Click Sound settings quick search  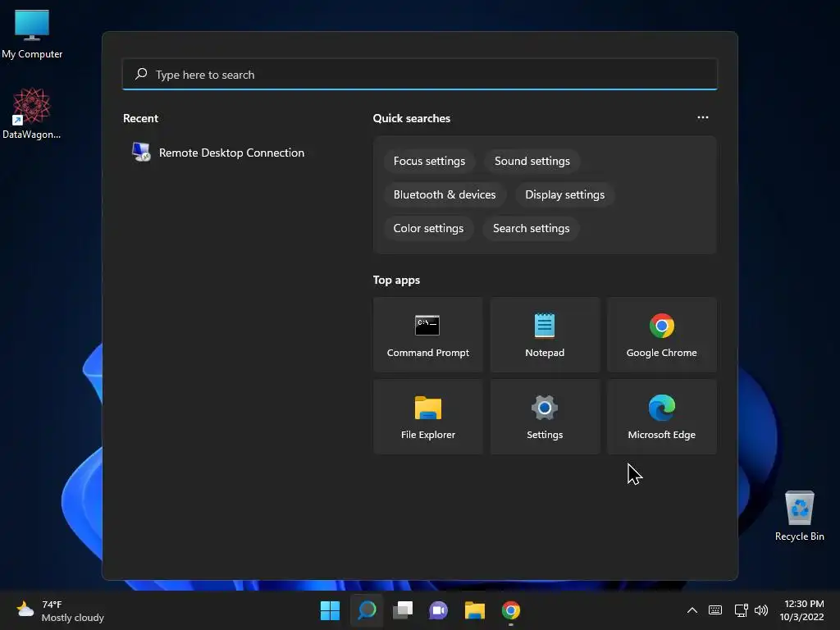tap(532, 162)
